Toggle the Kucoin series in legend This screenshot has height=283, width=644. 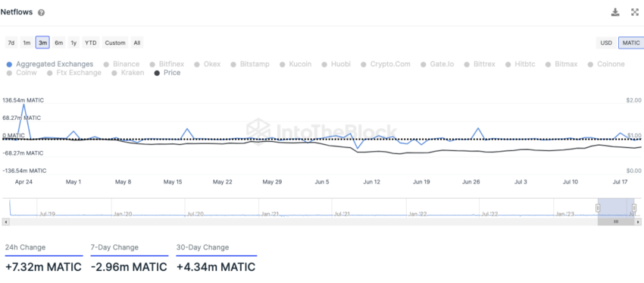(x=295, y=64)
